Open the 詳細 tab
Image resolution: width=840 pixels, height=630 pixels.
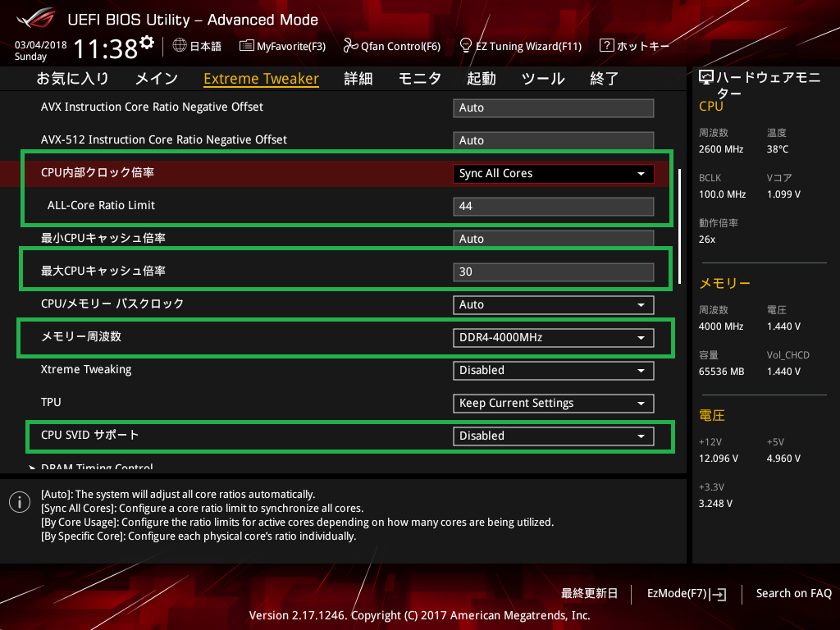[358, 79]
